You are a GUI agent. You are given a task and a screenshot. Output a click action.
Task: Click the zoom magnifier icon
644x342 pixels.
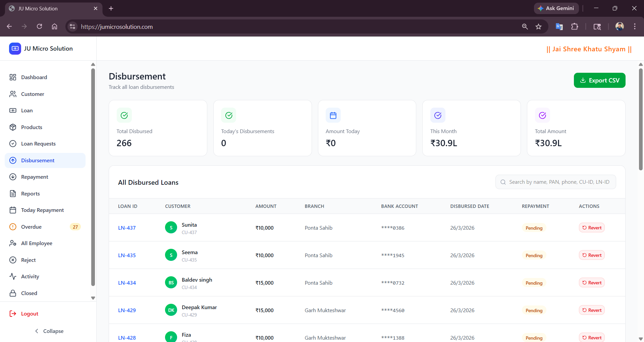click(525, 26)
